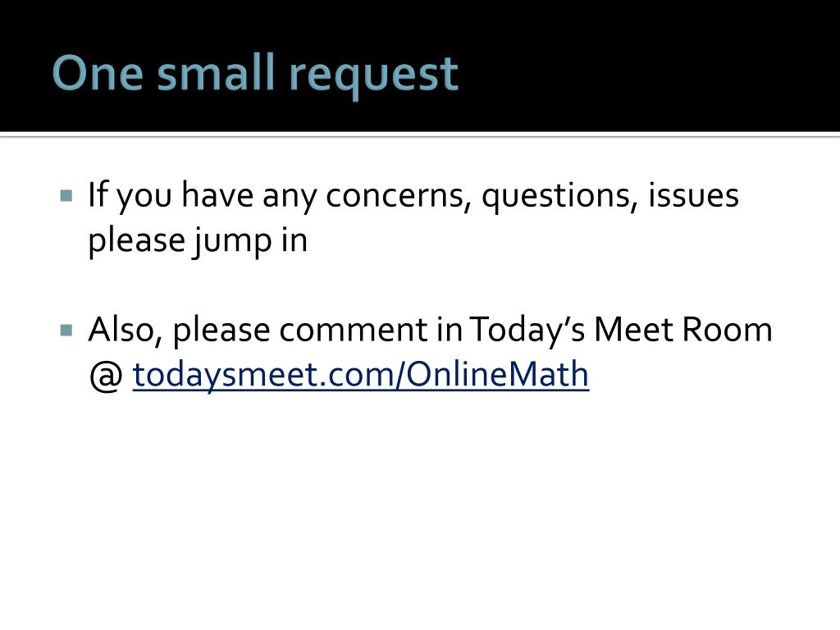
Task: Select the first square bullet marker
Action: coord(66,195)
